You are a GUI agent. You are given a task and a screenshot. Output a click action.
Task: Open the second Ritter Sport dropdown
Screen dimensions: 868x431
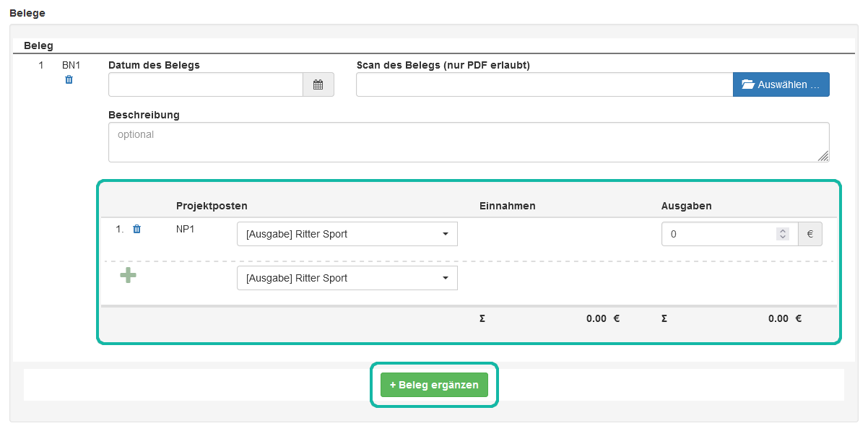click(x=347, y=278)
